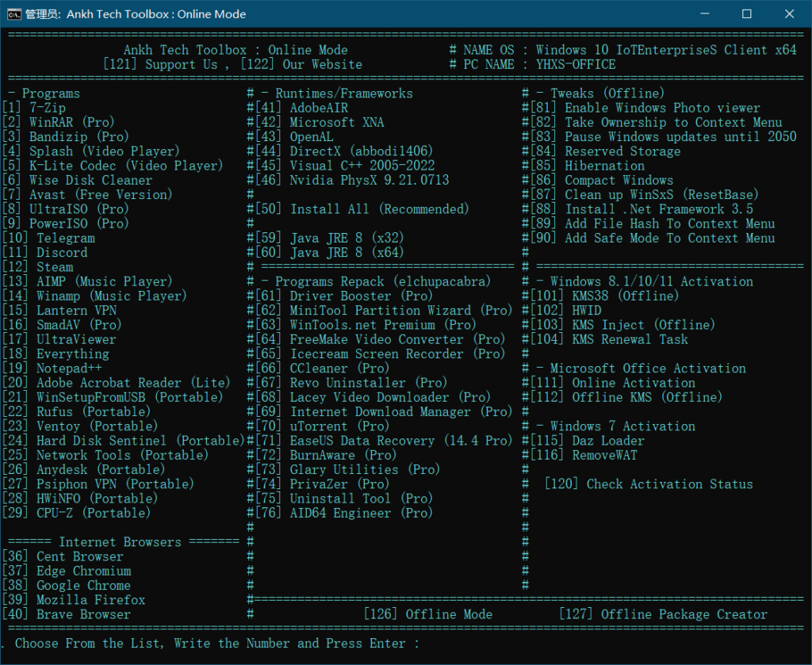Minimize the Ankh Tech Toolbox window
Image resolution: width=812 pixels, height=665 pixels.
click(704, 14)
